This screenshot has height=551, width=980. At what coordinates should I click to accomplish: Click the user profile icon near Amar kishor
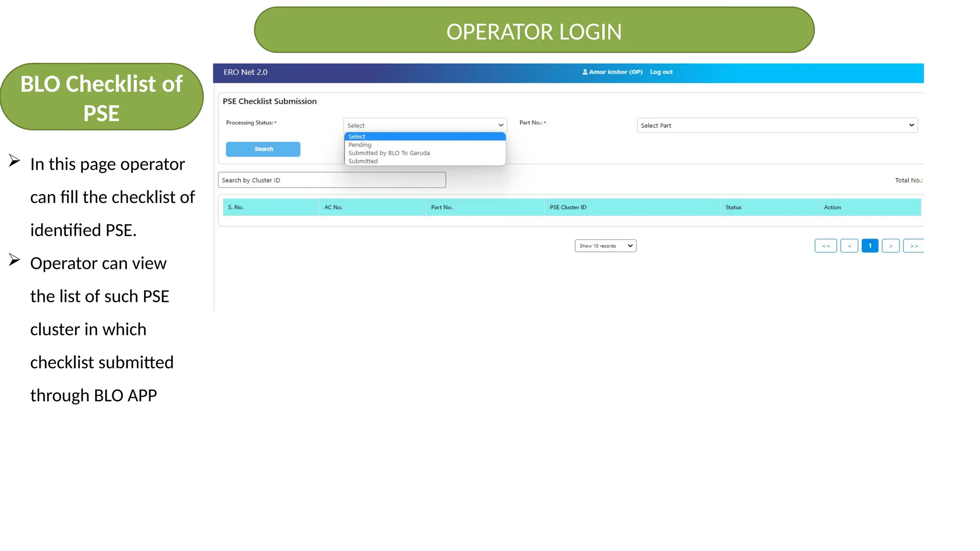pos(585,72)
